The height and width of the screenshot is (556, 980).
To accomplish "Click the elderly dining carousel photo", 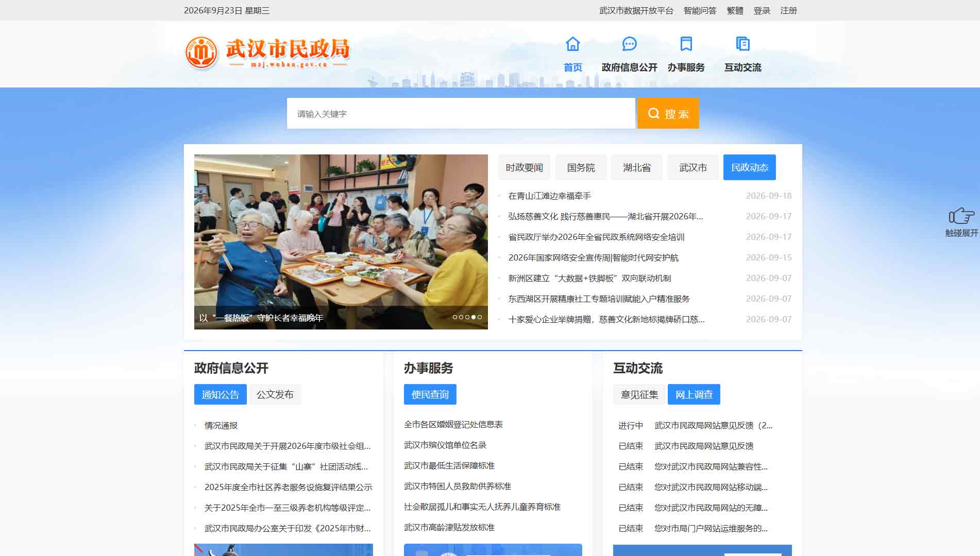I will pyautogui.click(x=341, y=241).
